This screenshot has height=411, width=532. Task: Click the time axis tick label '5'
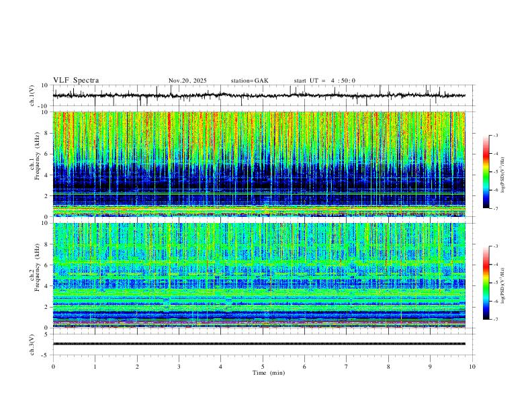click(x=263, y=367)
